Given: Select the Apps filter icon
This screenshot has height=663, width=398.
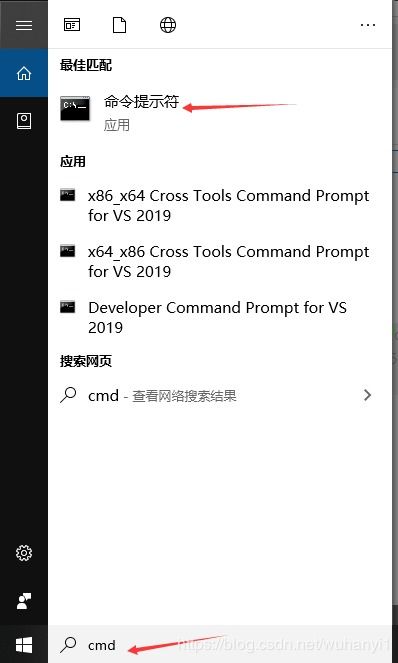Looking at the screenshot, I should tap(72, 25).
